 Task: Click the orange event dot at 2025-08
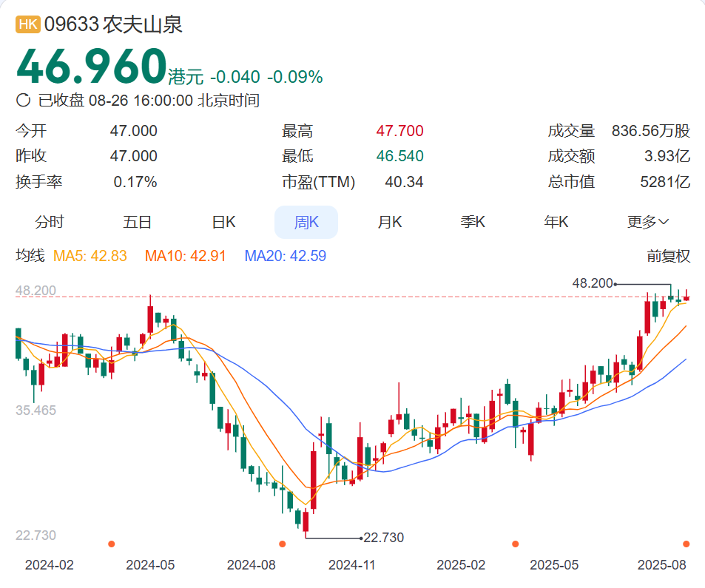pos(686,544)
